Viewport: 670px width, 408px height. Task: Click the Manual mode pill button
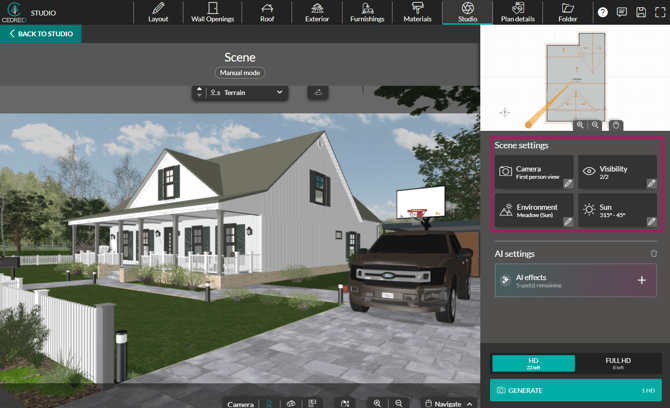pos(240,73)
